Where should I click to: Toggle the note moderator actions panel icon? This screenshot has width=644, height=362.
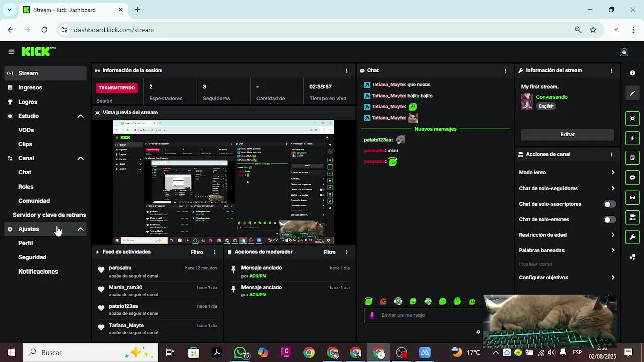[632, 158]
